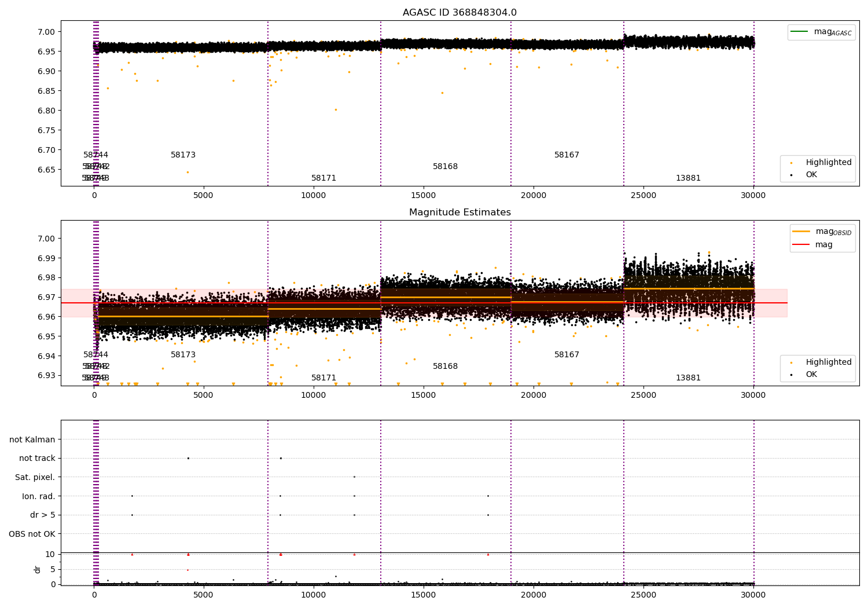868x608 pixels.
Task: Click the 'not Kalman' axis label
Action: (32, 439)
